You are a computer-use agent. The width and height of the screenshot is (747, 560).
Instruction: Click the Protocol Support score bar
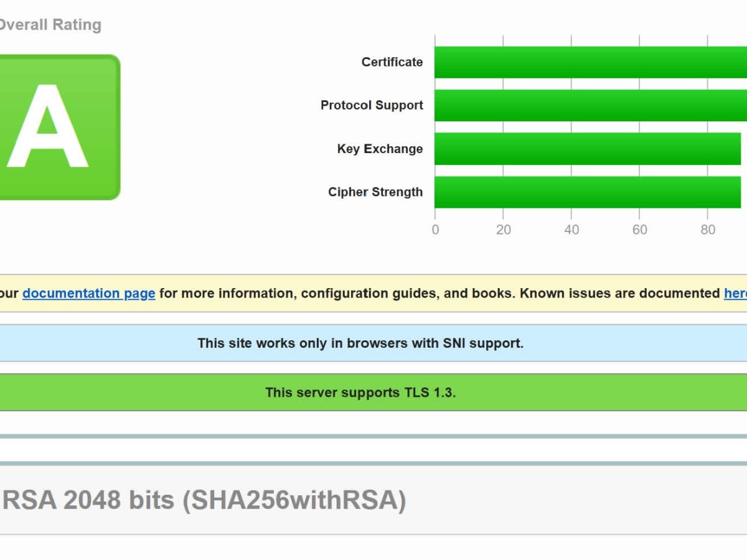pos(589,105)
